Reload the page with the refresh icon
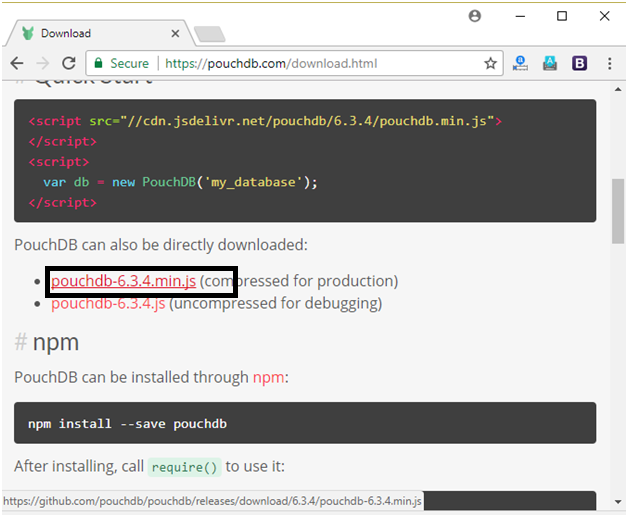Screen dimensions: 628x517 [69, 63]
